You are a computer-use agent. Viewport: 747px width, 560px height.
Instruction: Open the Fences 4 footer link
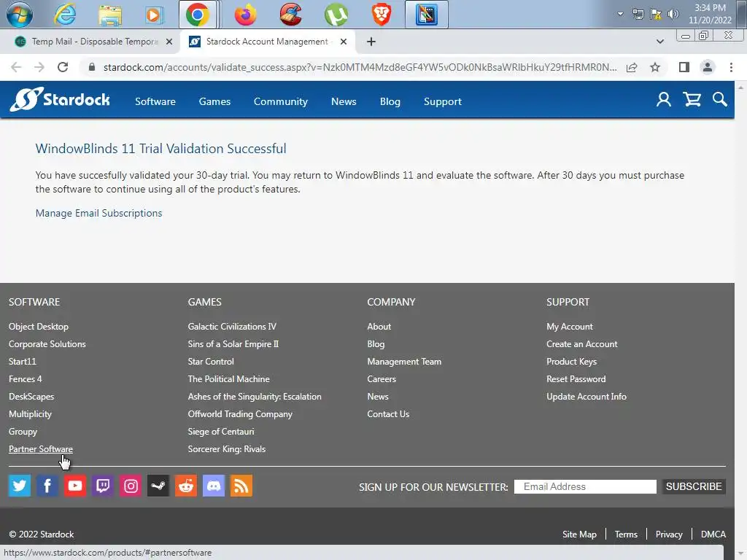(26, 379)
